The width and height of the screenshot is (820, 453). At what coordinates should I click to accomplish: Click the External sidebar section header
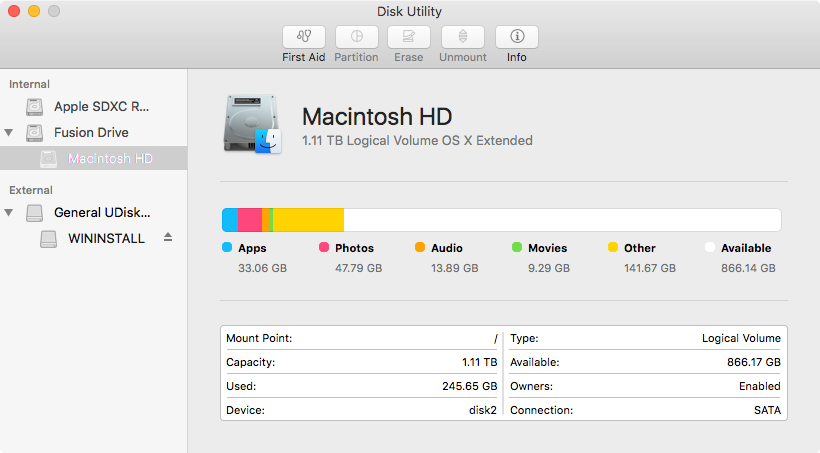[31, 190]
